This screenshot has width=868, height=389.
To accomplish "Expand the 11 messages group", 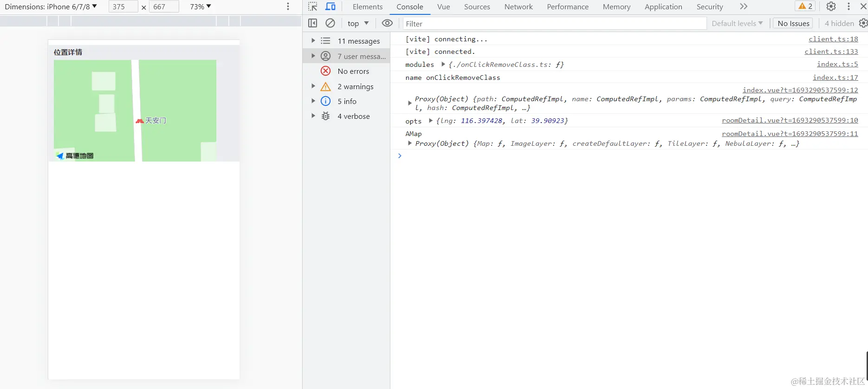I will point(313,41).
